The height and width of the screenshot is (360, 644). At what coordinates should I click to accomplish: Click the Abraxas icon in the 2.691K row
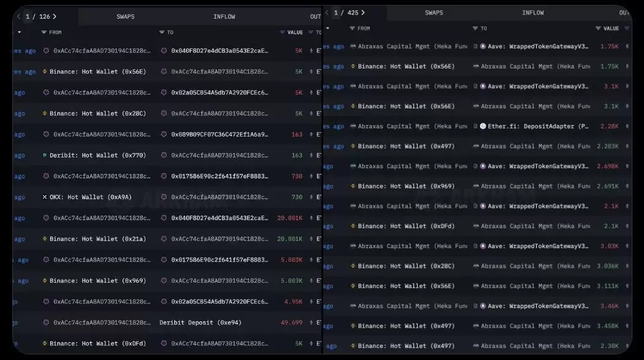476,186
